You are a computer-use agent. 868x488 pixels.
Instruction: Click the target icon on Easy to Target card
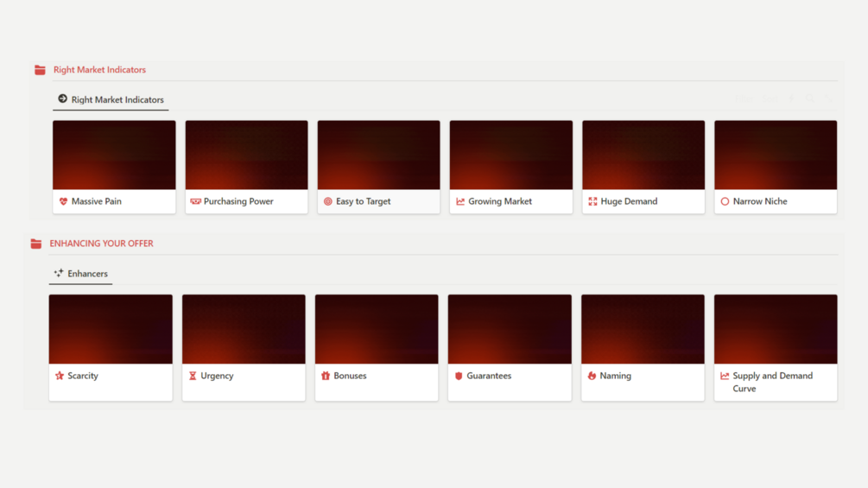[x=327, y=201]
